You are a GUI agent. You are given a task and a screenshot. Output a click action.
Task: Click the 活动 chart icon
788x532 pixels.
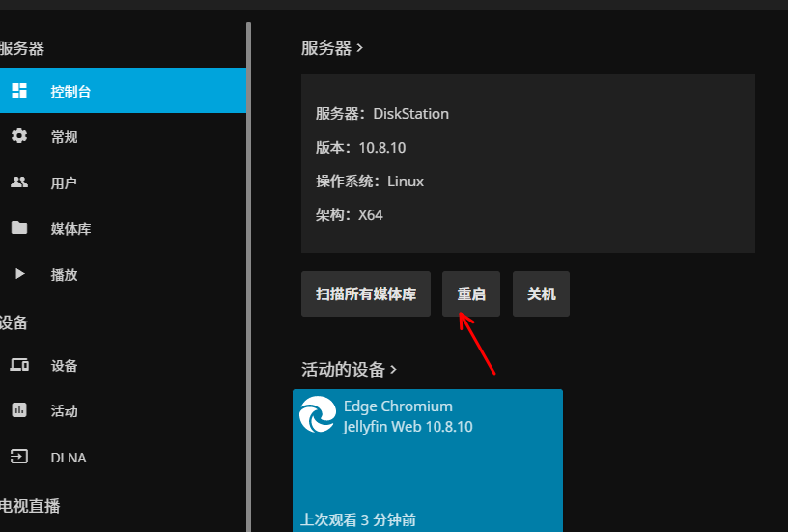(x=19, y=410)
